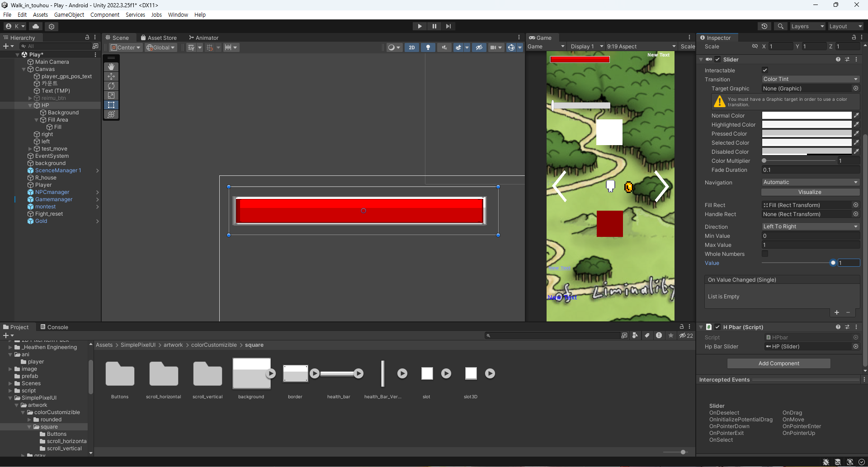The width and height of the screenshot is (868, 467).
Task: Open object picker for Fill Rect
Action: point(856,205)
